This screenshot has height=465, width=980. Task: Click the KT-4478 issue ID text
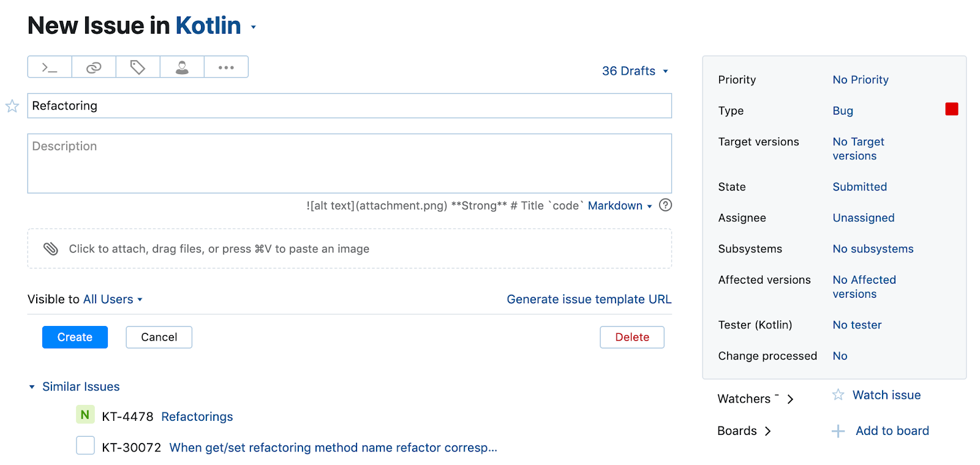pos(127,417)
